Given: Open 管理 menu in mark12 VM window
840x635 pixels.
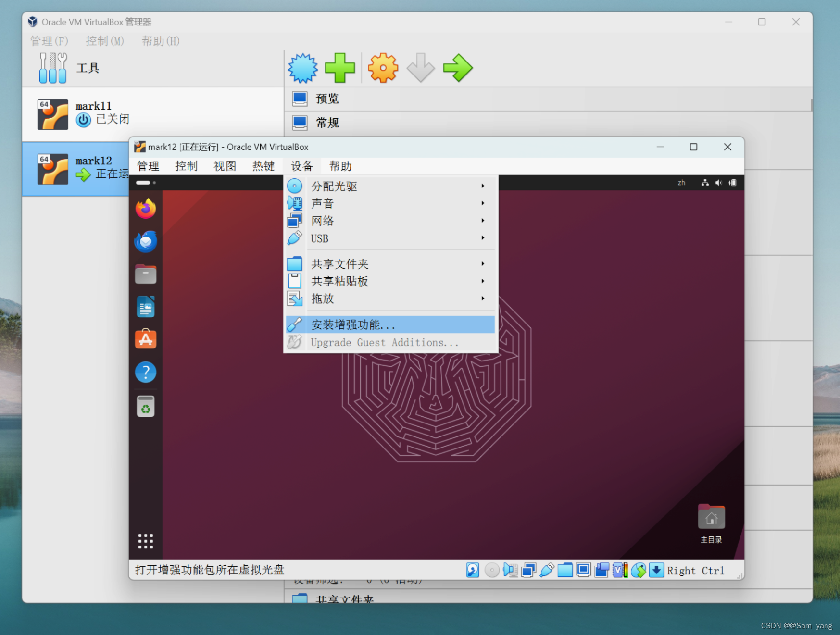Looking at the screenshot, I should click(148, 166).
